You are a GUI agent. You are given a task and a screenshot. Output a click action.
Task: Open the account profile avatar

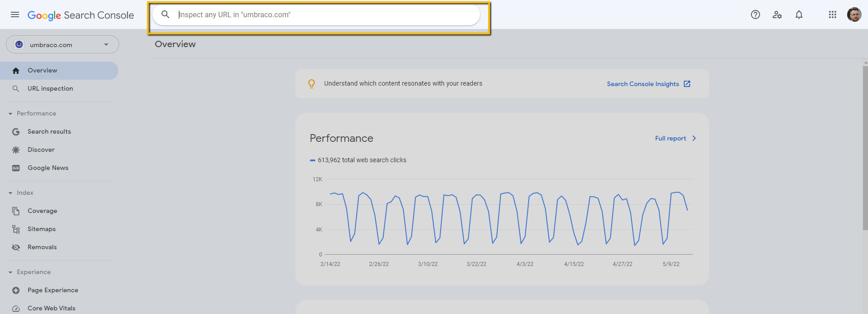coord(854,14)
